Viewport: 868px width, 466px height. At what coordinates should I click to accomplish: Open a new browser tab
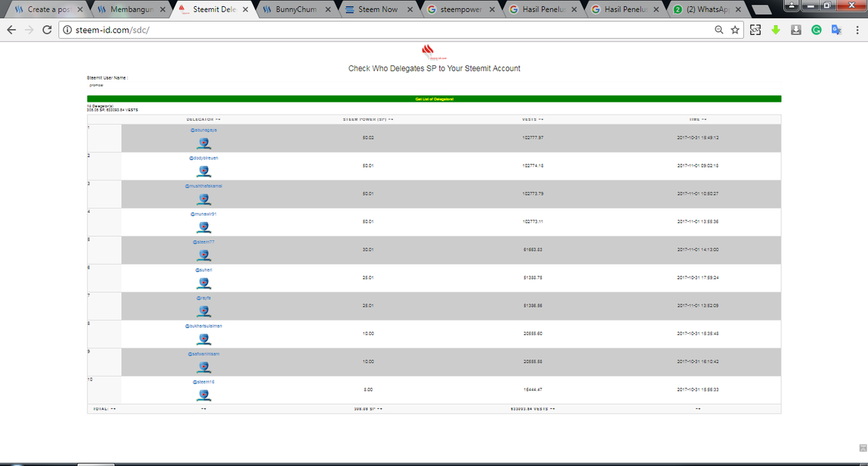tap(762, 10)
